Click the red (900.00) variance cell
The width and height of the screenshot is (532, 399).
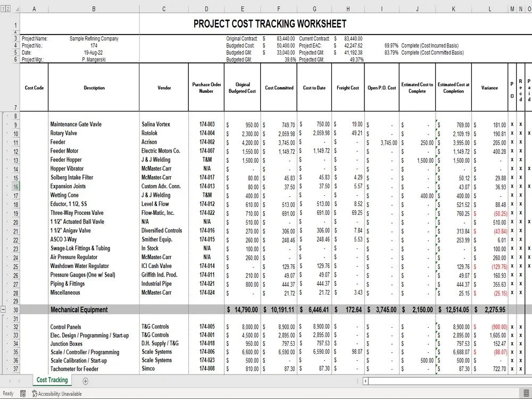pos(489,327)
